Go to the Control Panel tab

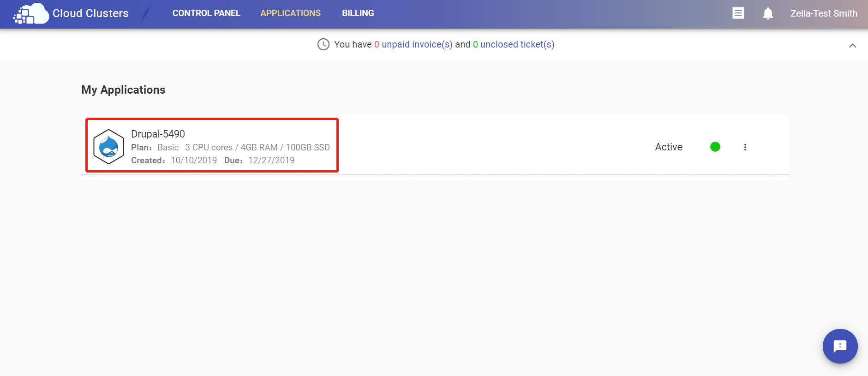[x=206, y=13]
